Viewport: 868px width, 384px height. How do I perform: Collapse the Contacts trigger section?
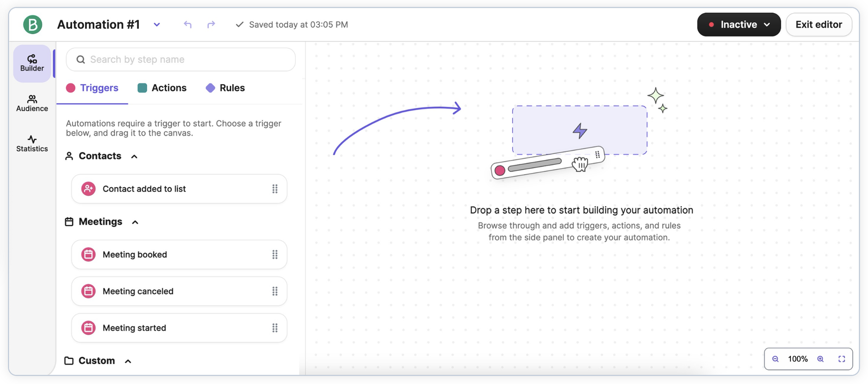[135, 156]
